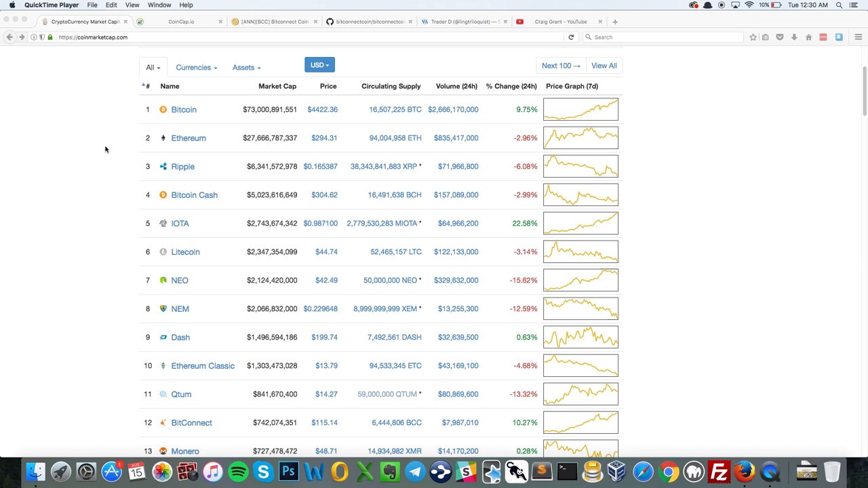Sort by the Volume (24h) column header
Screen dimensions: 868x488
coord(456,86)
